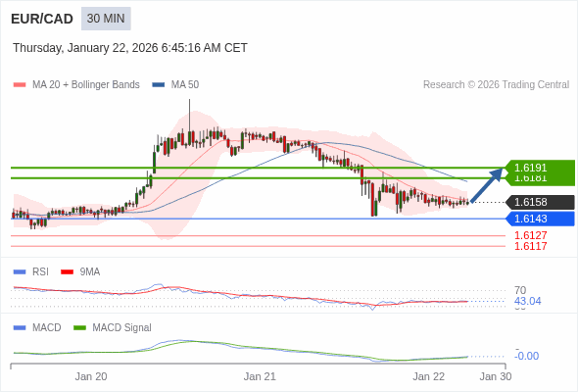Click the MACD legend label

46,328
